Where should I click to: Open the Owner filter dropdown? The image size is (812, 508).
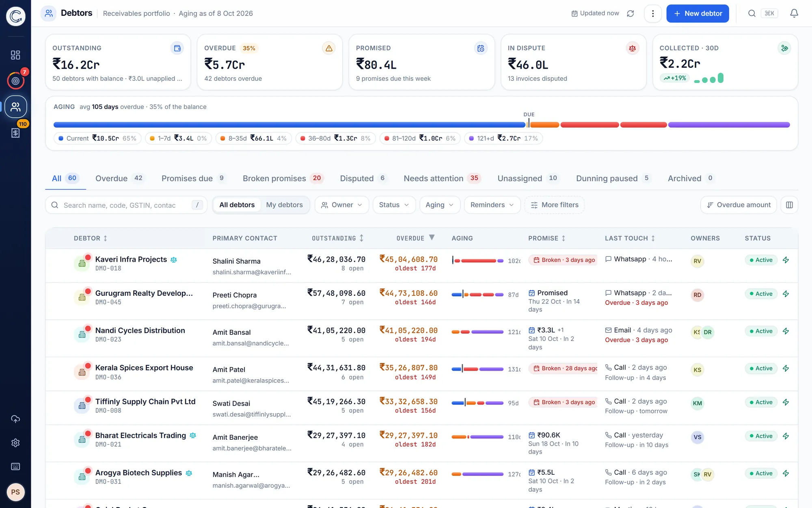click(x=341, y=205)
